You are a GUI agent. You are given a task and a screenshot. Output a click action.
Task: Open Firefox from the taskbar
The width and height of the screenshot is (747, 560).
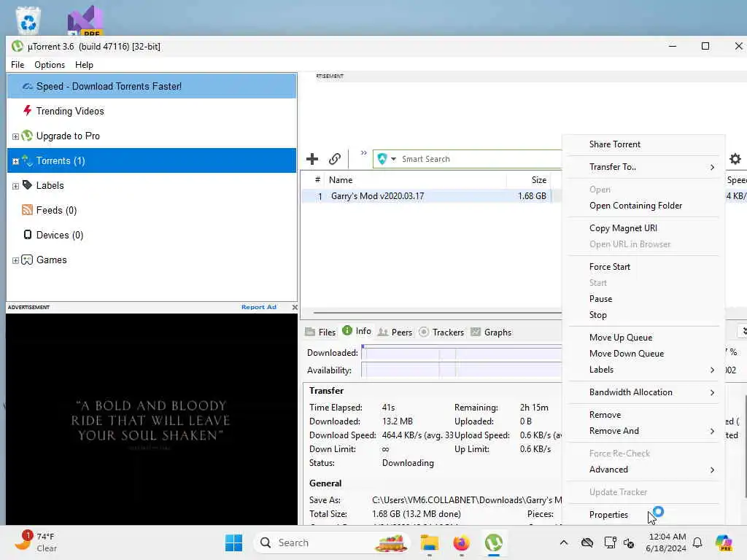pos(461,542)
